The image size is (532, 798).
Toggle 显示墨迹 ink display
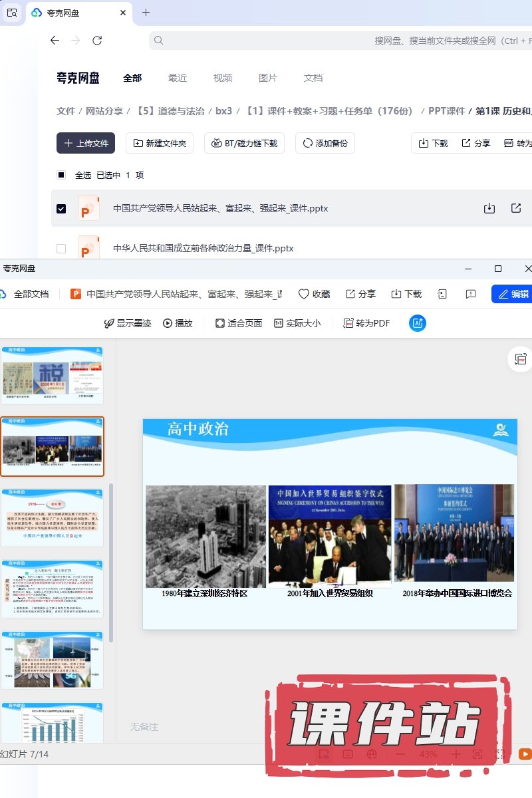(128, 323)
